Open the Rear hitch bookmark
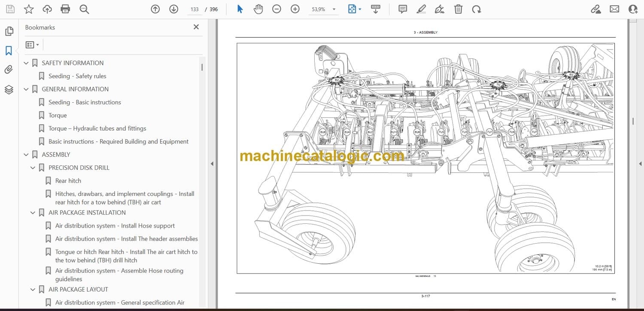The width and height of the screenshot is (644, 311). (68, 181)
